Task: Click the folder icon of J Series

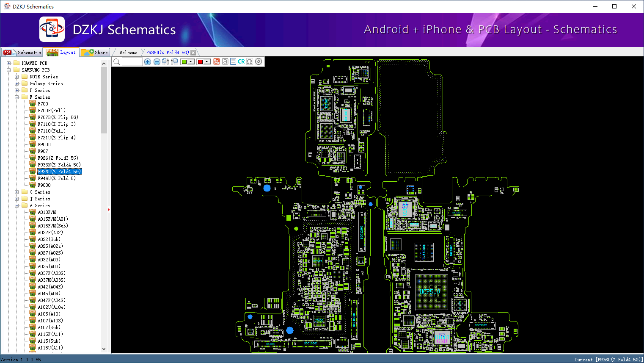Action: [25, 199]
